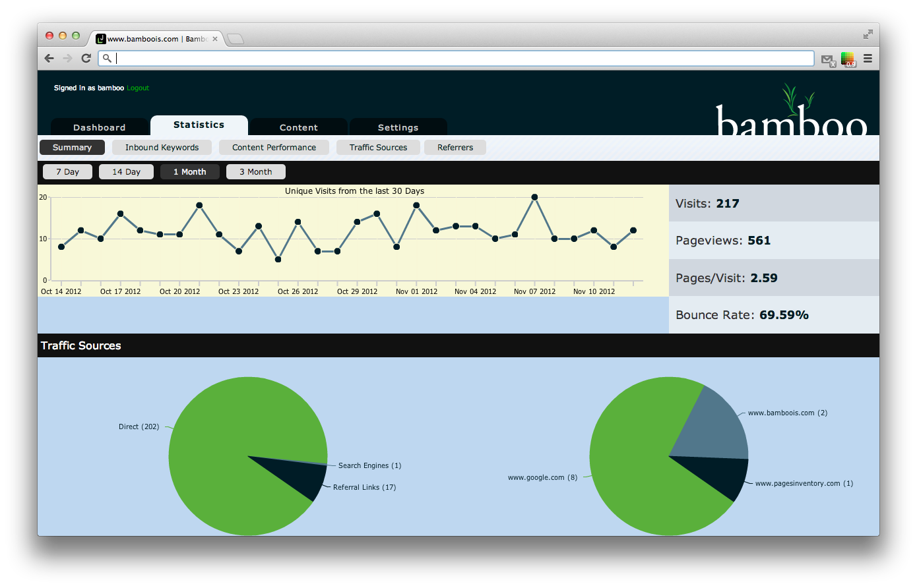Reload the page with the refresh icon
Screen dimensions: 917x588
[86, 59]
